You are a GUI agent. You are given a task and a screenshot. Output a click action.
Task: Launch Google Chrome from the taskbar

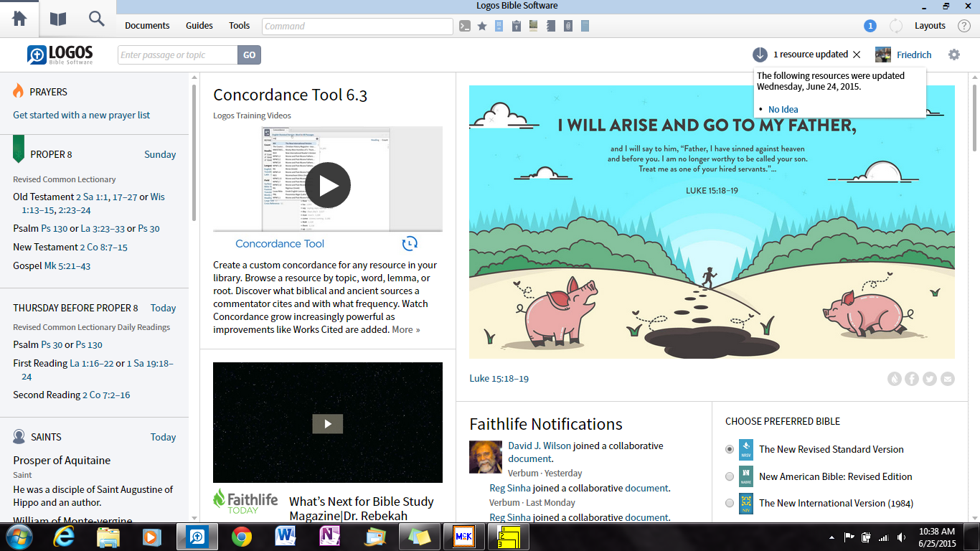click(x=241, y=536)
